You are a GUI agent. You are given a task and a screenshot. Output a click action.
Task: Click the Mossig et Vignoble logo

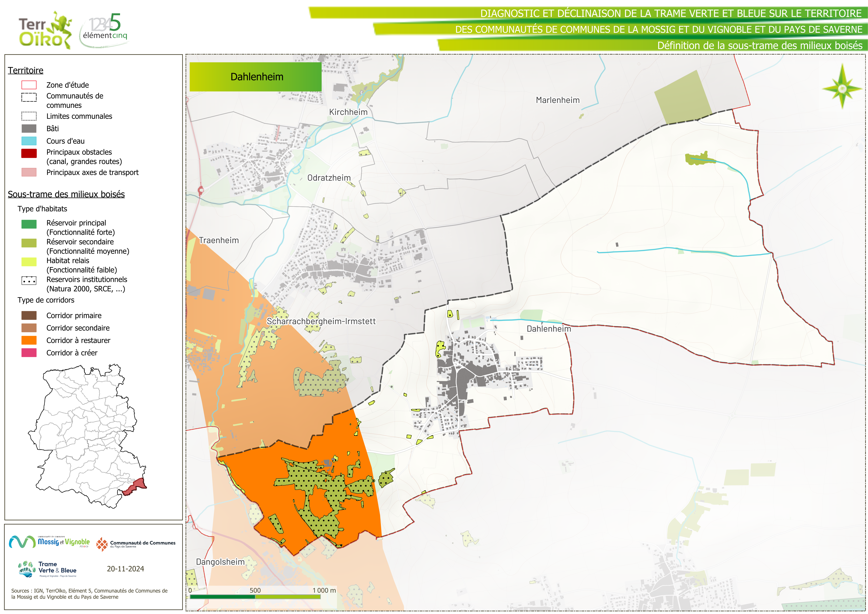(x=49, y=542)
